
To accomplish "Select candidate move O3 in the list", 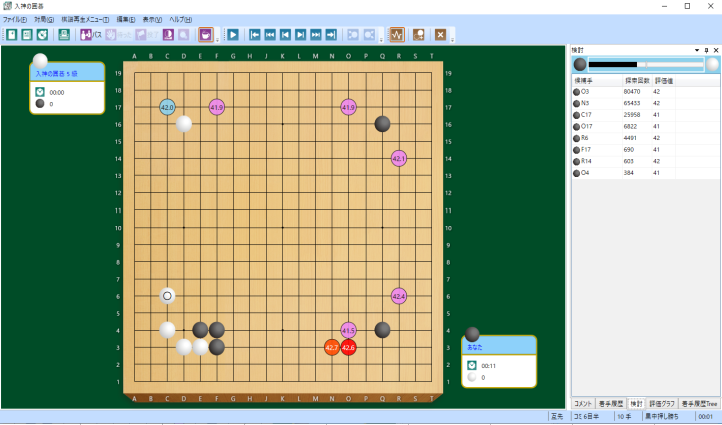I will tap(585, 91).
